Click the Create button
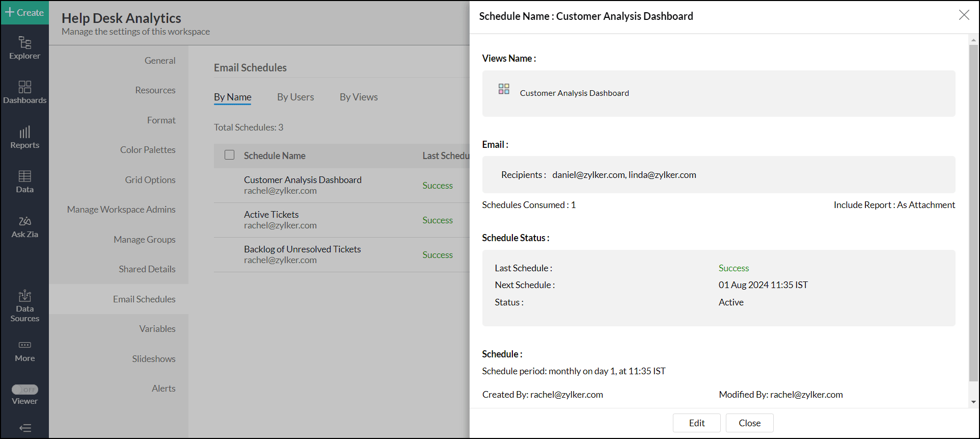980x439 pixels. [x=24, y=12]
